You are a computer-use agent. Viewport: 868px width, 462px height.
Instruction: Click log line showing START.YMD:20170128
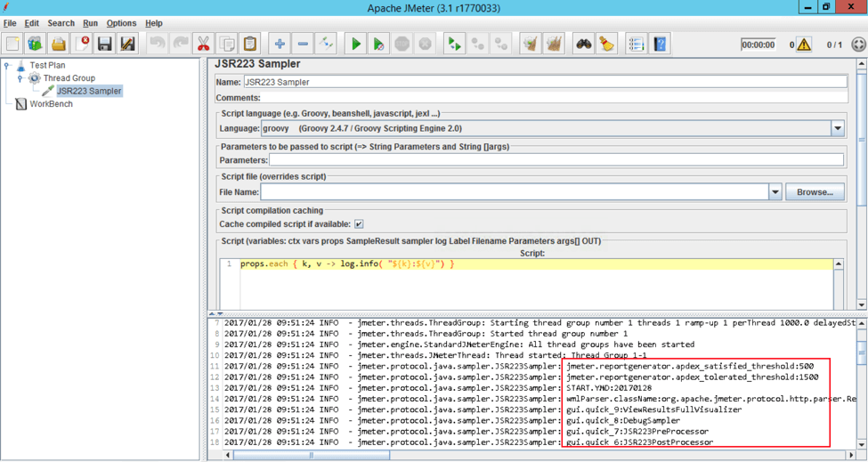tap(610, 388)
